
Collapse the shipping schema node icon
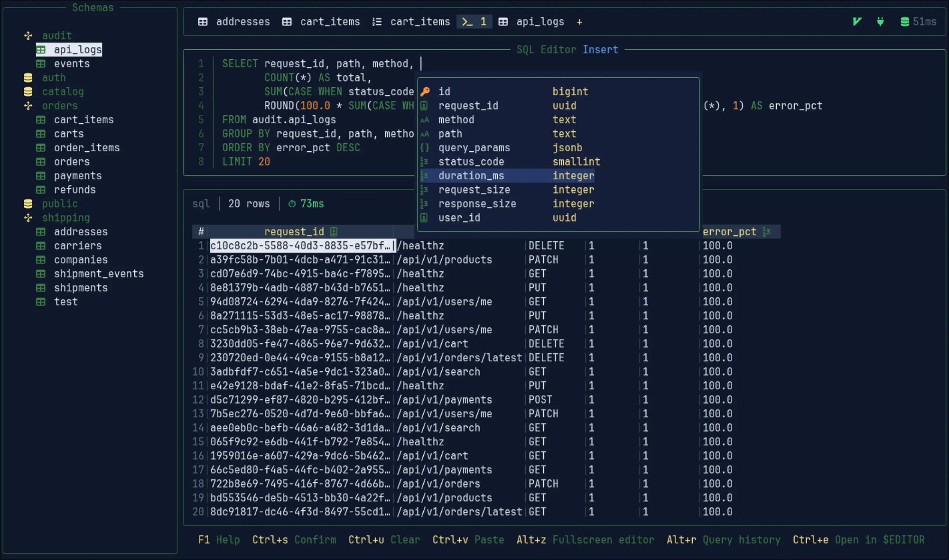point(28,218)
